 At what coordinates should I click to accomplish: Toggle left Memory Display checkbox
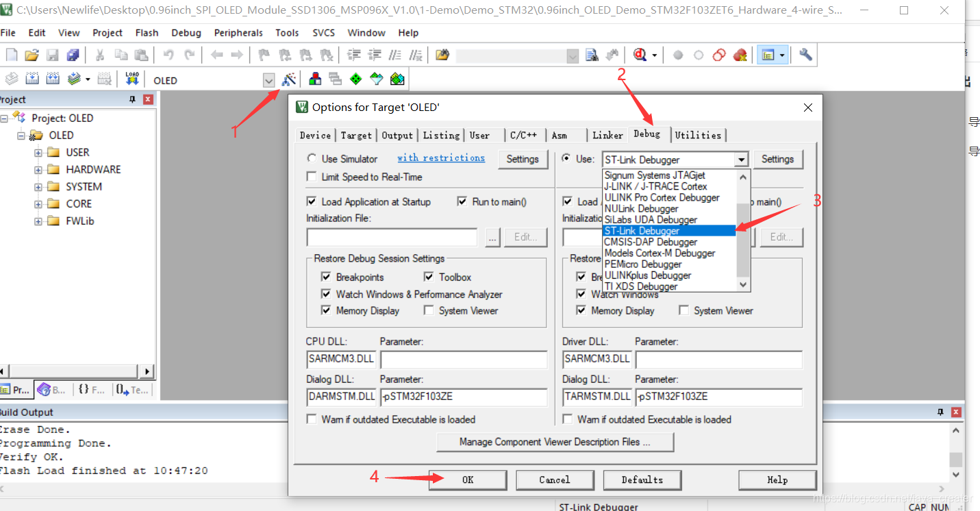click(x=327, y=310)
